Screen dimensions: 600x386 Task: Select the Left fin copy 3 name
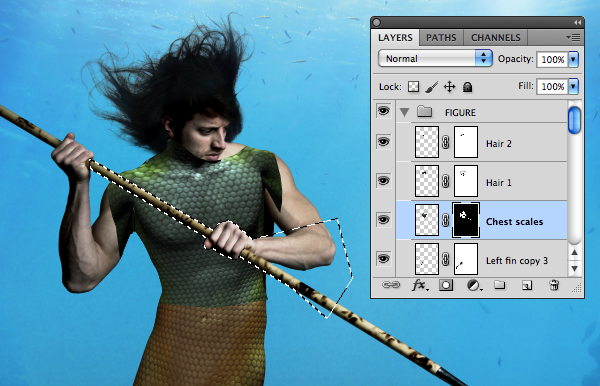pyautogui.click(x=517, y=261)
